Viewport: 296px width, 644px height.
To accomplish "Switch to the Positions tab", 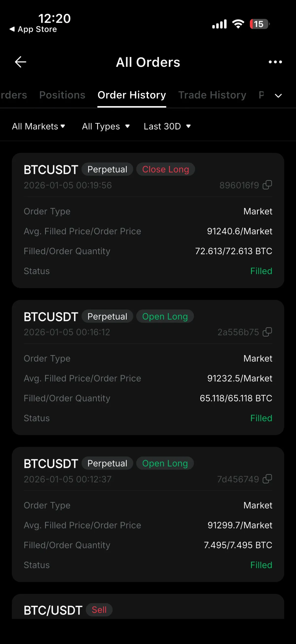I will pos(62,95).
